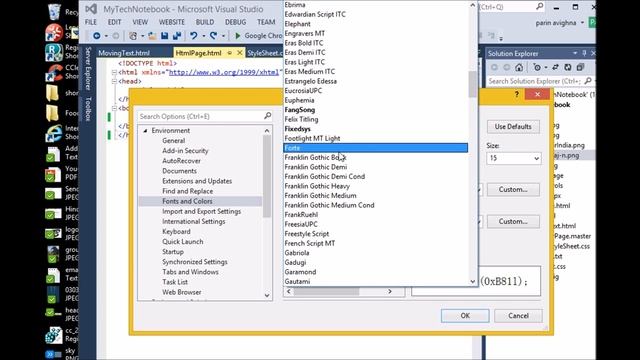The height and width of the screenshot is (360, 640).
Task: Click the greyed Navigate Forward arrow
Action: pos(116,36)
